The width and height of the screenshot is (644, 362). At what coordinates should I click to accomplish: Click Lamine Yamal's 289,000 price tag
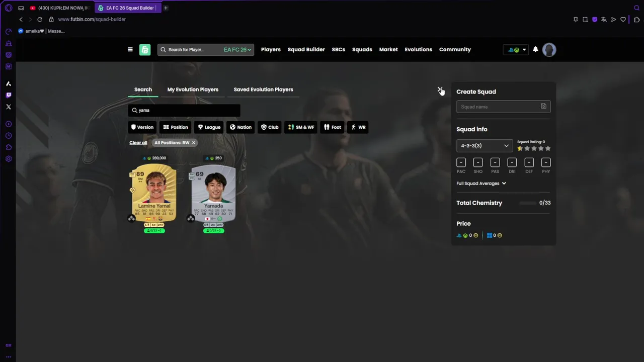[154, 158]
